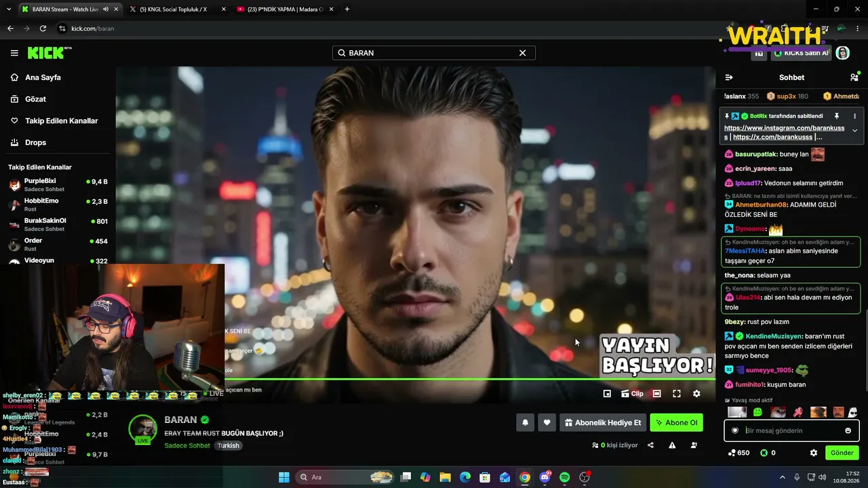Click the KICK logo

point(49,53)
